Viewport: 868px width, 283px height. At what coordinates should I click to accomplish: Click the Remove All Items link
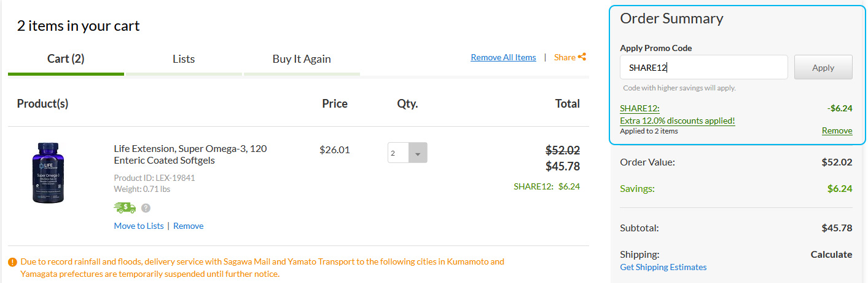tap(503, 57)
